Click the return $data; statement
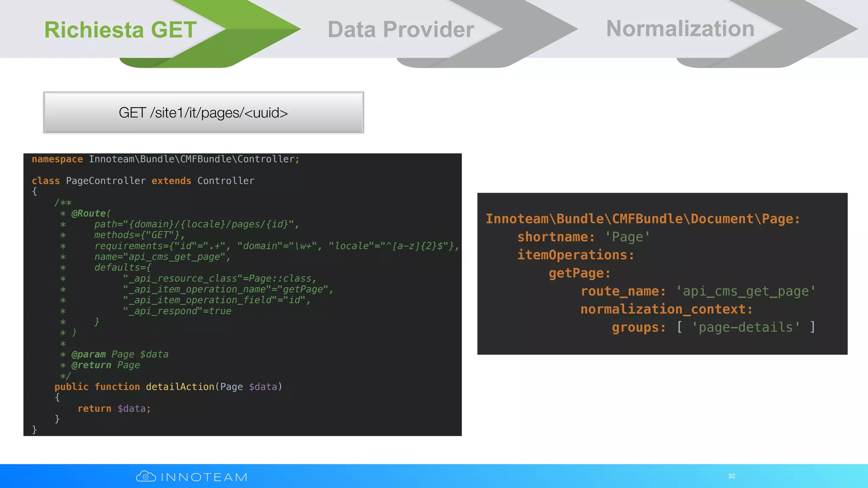 pos(114,408)
